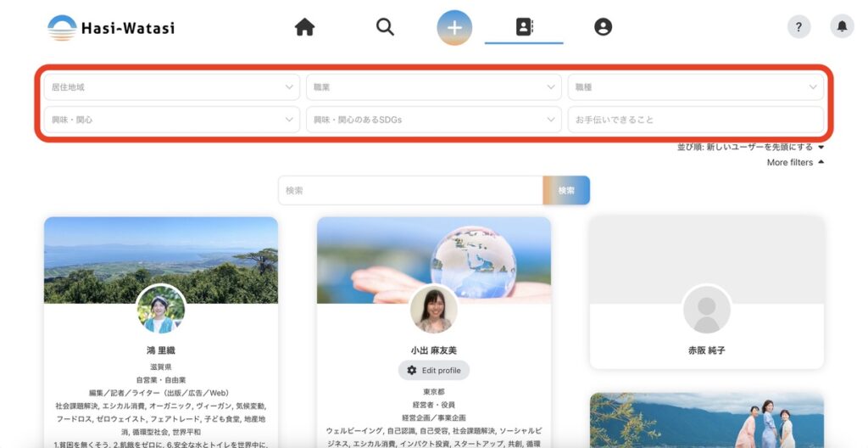This screenshot has width=868, height=448.
Task: Select the 興味・関心のあるSDGs dropdown
Action: click(x=433, y=120)
